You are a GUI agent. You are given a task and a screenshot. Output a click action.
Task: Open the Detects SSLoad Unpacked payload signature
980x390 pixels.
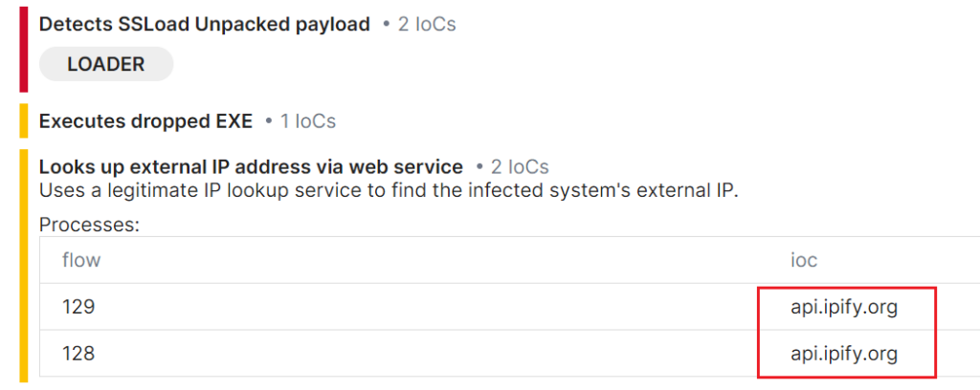tap(205, 25)
